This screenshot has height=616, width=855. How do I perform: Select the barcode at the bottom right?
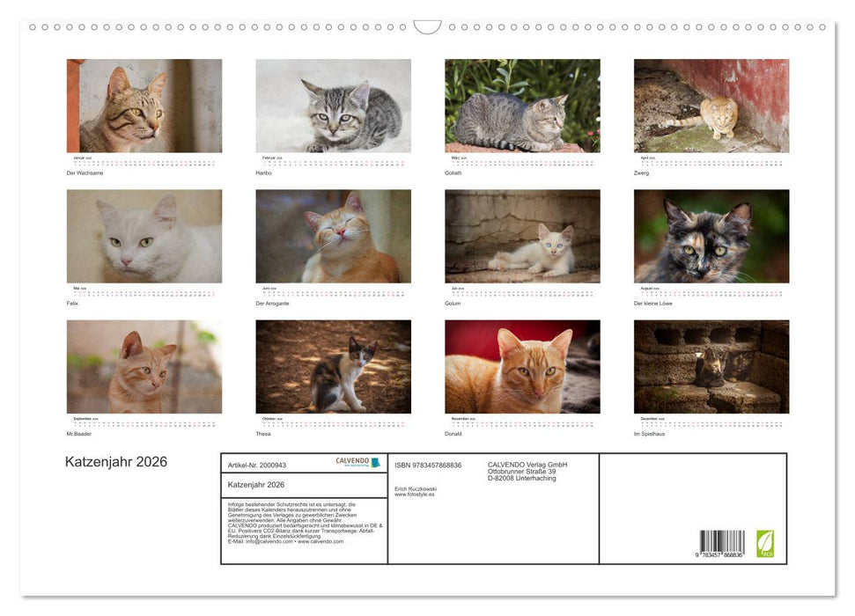coord(724,544)
